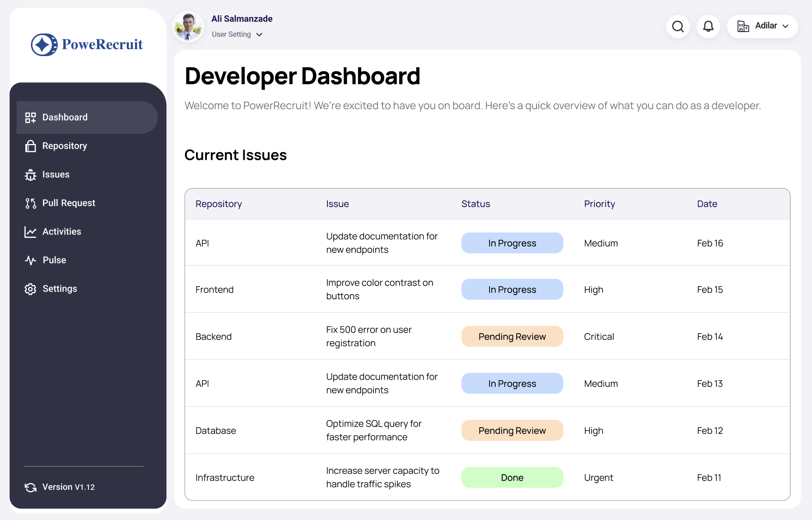Click the Feb 14 date cell
The height and width of the screenshot is (520, 812).
click(710, 337)
